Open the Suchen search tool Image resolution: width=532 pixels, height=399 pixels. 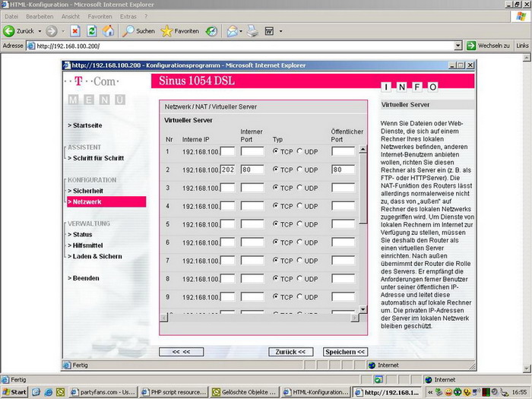139,31
